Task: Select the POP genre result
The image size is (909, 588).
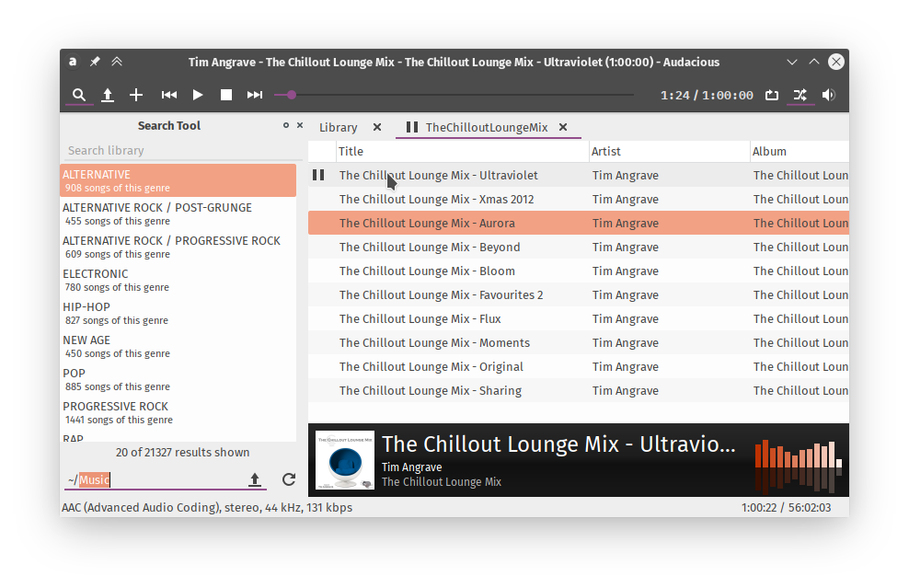Action: tap(178, 379)
